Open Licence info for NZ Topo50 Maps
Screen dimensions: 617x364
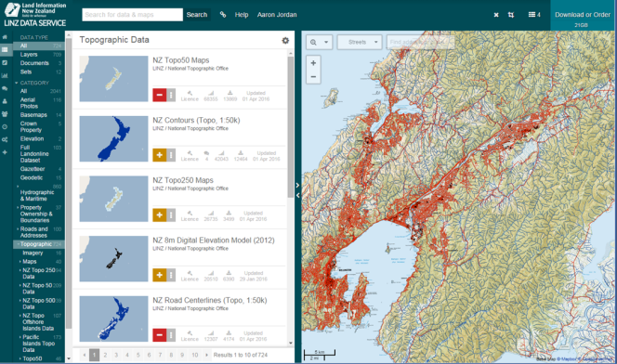[x=190, y=96]
